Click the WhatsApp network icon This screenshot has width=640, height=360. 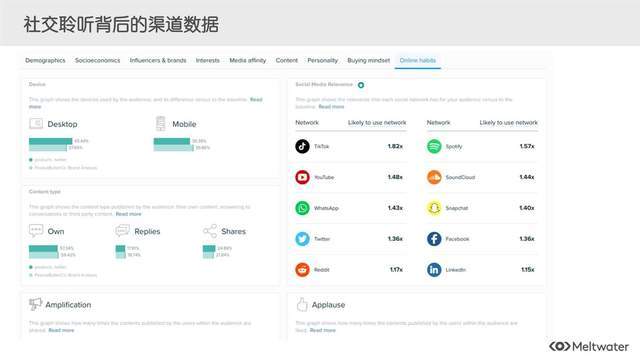[302, 208]
